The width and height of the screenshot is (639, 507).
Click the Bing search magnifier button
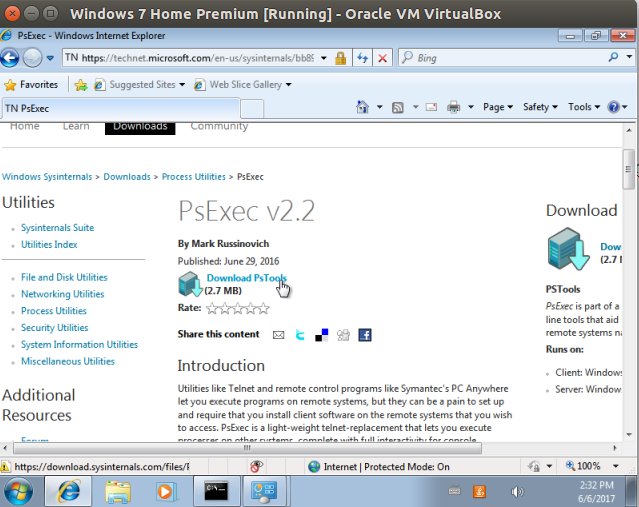[x=613, y=57]
